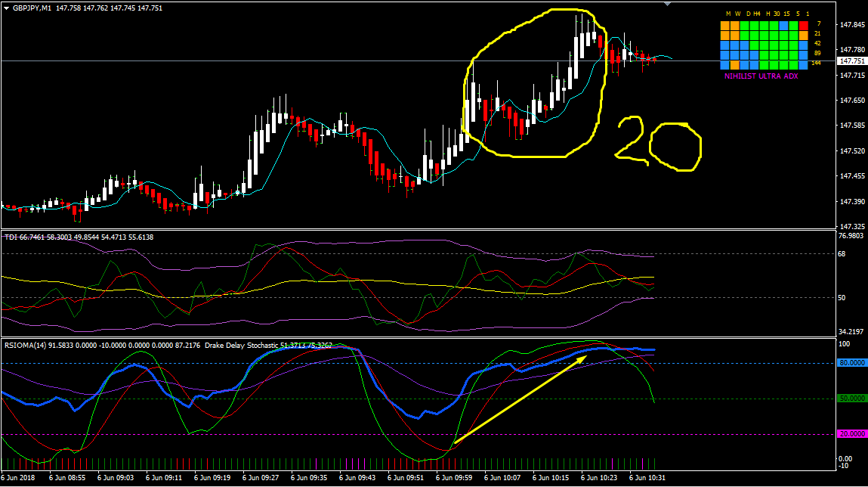Select the orange weekly period-144 ADX cell
Screen dimensions: 868x487
pos(734,65)
